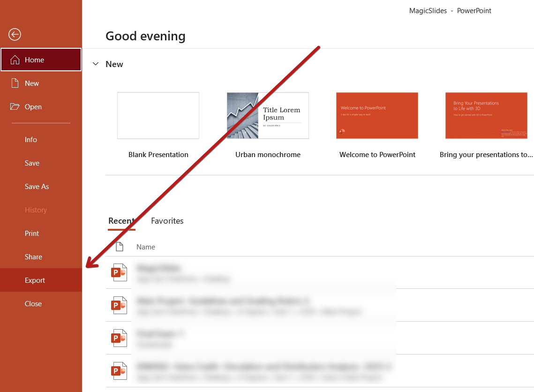Viewport: 534px width, 392px height.
Task: Open the Info page
Action: click(x=41, y=140)
